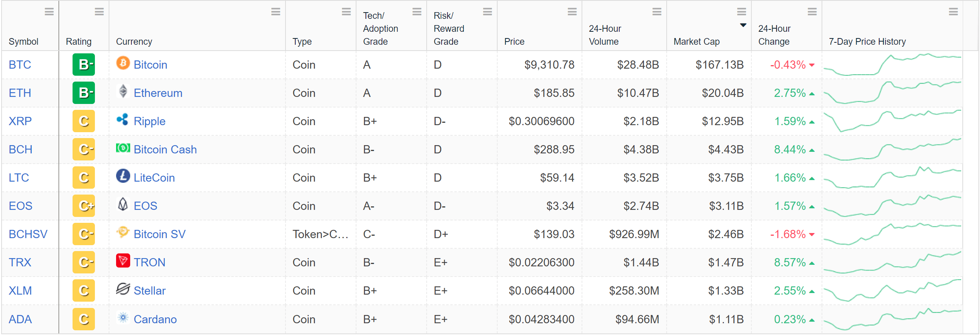
Task: Click the Ethereum diamond logo icon
Action: (123, 91)
